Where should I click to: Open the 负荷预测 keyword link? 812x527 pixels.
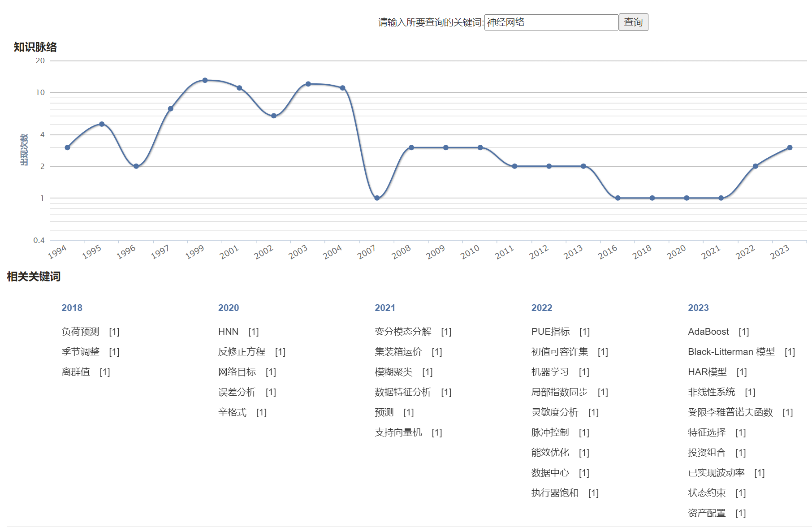coord(80,332)
